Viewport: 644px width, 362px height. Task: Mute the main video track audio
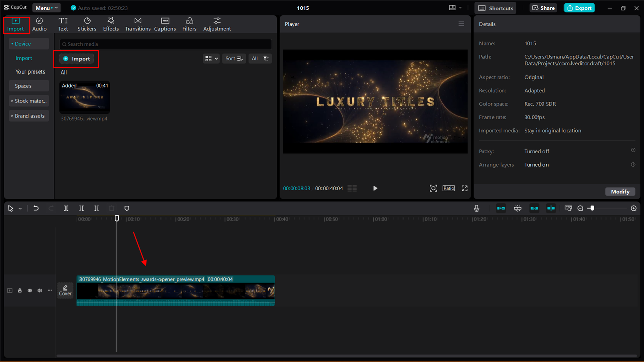coord(40,291)
